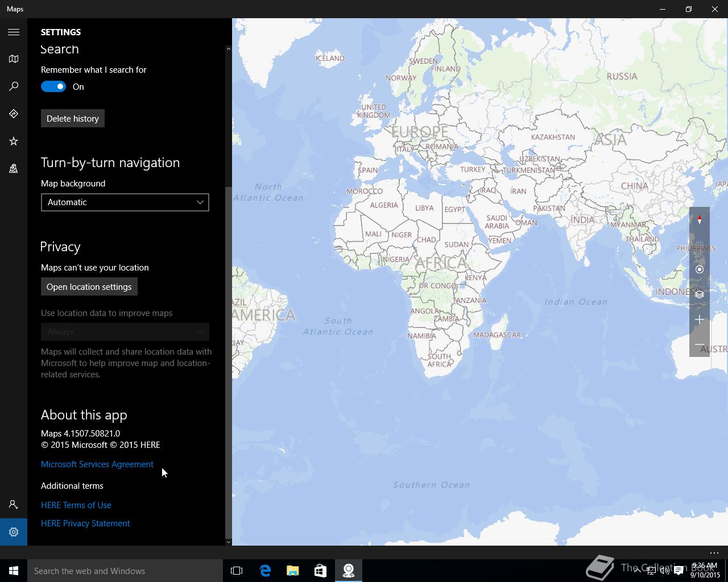Screen dimensions: 728x582
Task: Open Directions from the sidebar
Action: 14,114
